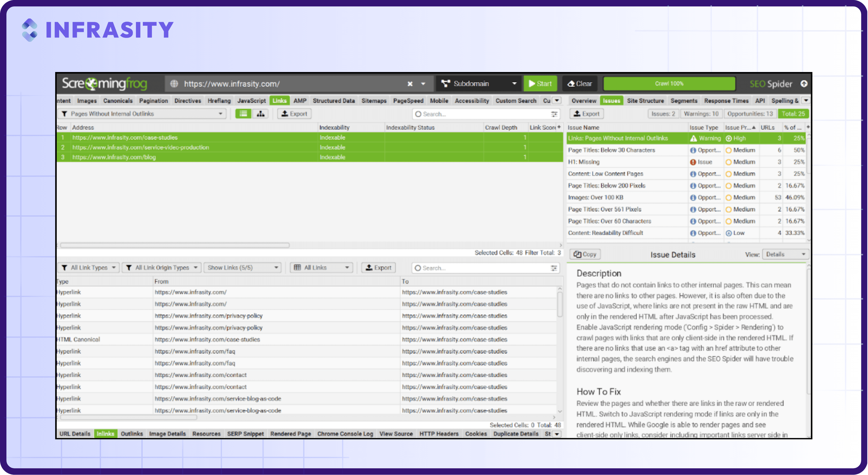Screen dimensions: 868x475
Task: Open All Link Origin Types filter
Action: point(161,267)
